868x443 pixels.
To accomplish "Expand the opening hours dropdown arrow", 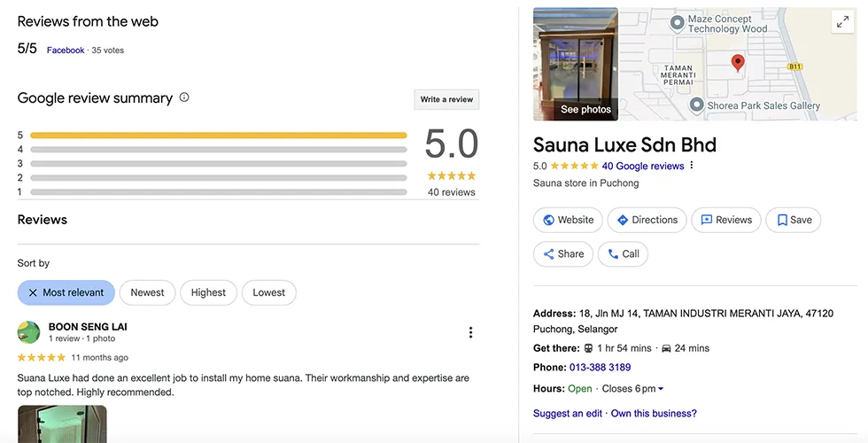I will [x=661, y=389].
